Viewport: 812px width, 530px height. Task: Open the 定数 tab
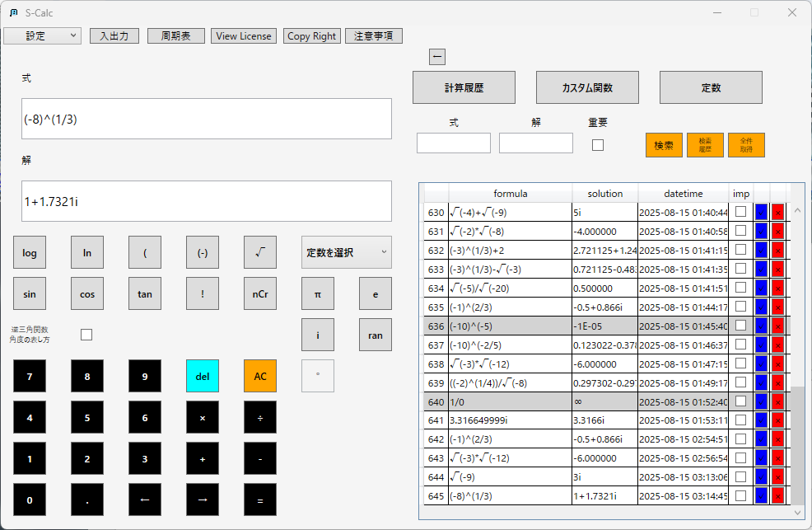pyautogui.click(x=711, y=87)
